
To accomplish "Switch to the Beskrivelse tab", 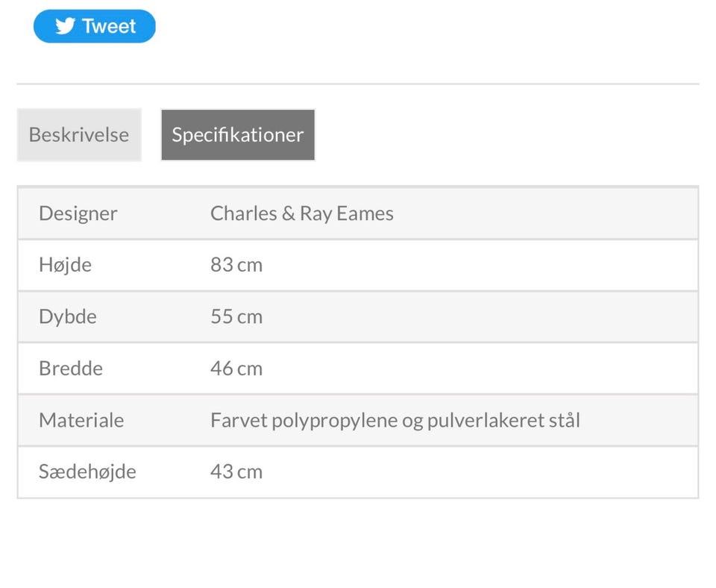I will coord(79,135).
